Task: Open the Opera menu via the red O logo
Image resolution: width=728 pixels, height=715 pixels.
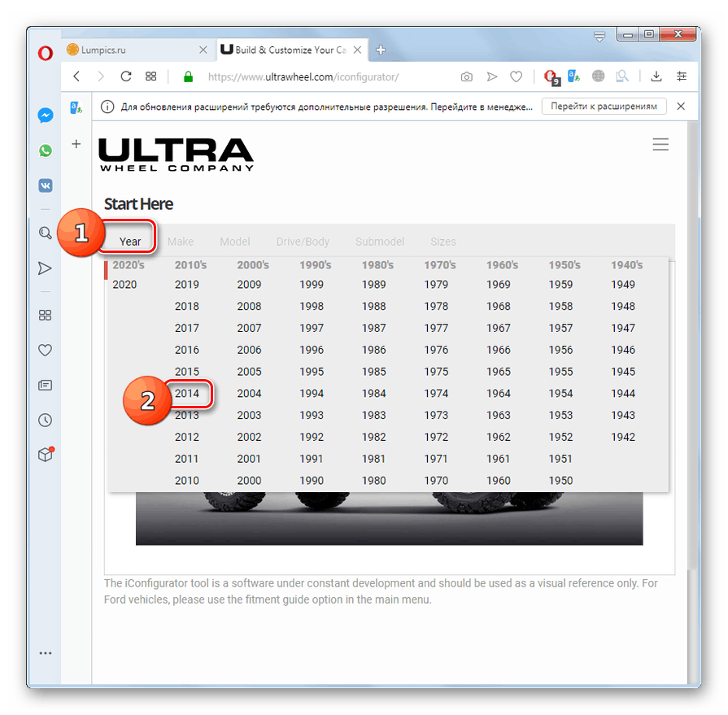Action: (45, 54)
